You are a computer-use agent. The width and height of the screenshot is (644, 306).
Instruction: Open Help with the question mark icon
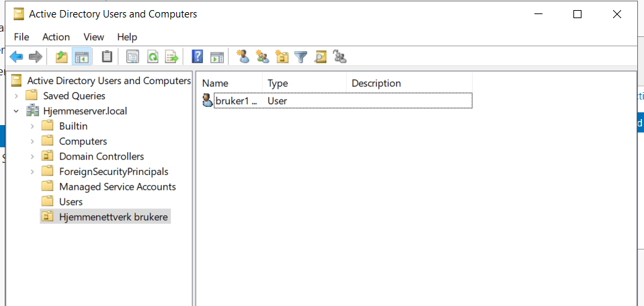[198, 57]
